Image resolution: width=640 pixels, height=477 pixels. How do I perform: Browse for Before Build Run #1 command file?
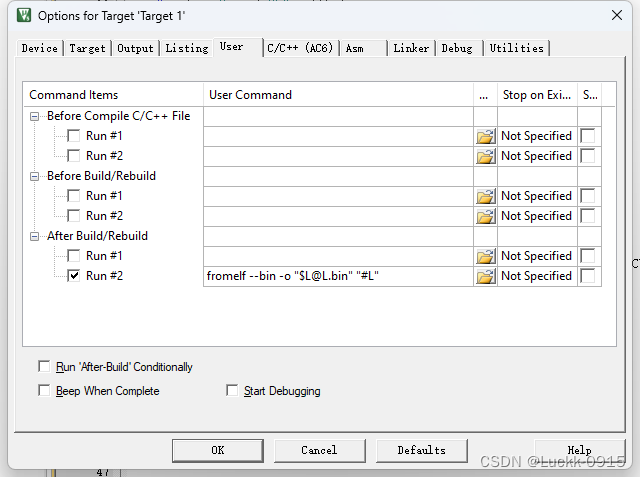pos(485,196)
